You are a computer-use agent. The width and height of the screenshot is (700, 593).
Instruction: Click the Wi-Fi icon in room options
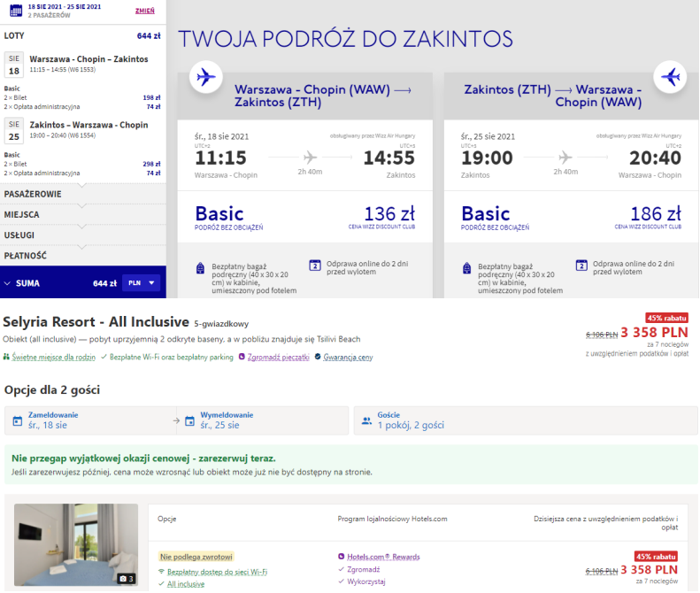(162, 572)
